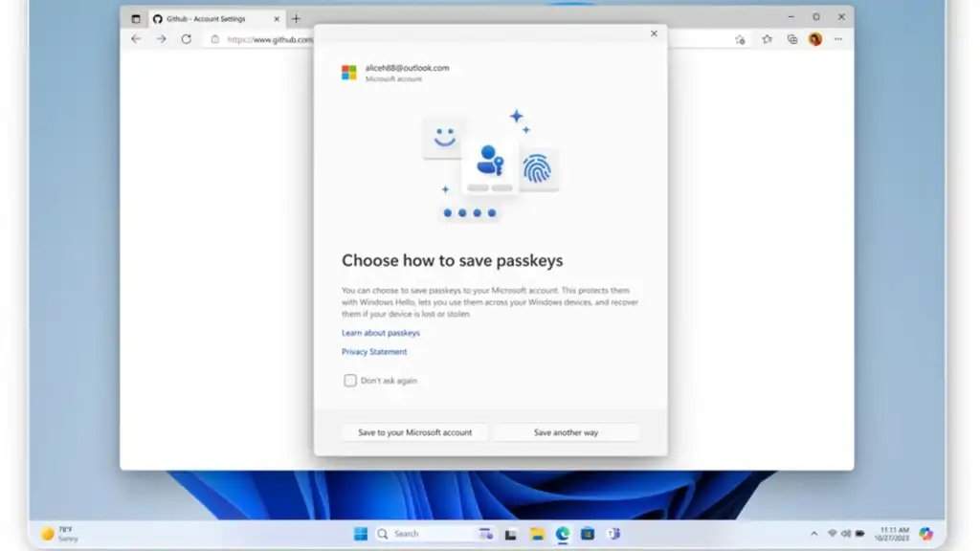This screenshot has height=551, width=980.
Task: Minimize the Edge browser window
Action: (x=791, y=17)
